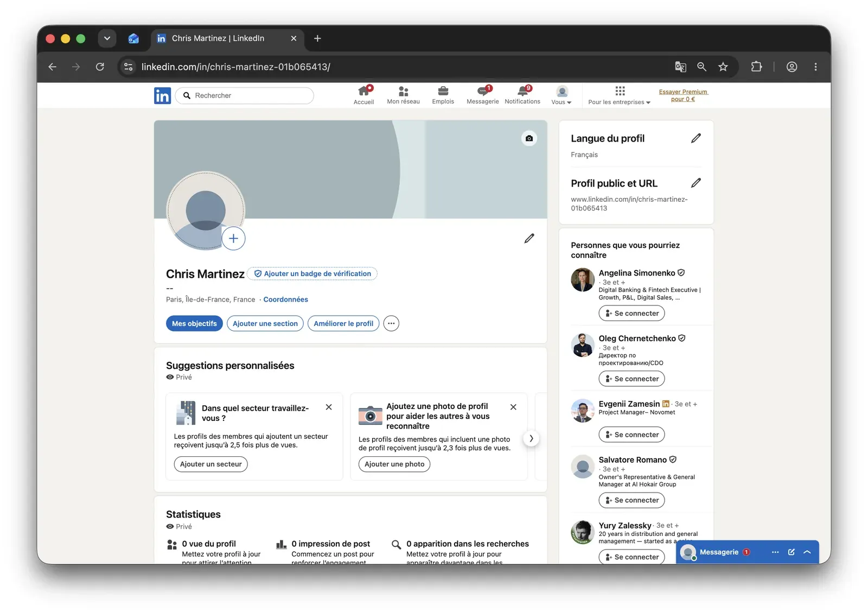Open Yury Zalessky name link
This screenshot has width=868, height=613.
pyautogui.click(x=625, y=526)
